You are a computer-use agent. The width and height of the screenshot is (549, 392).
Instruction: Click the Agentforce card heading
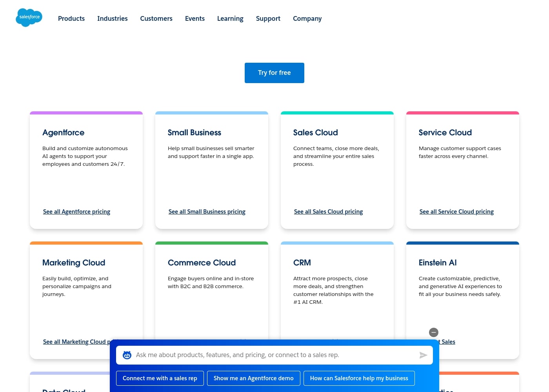click(x=64, y=132)
